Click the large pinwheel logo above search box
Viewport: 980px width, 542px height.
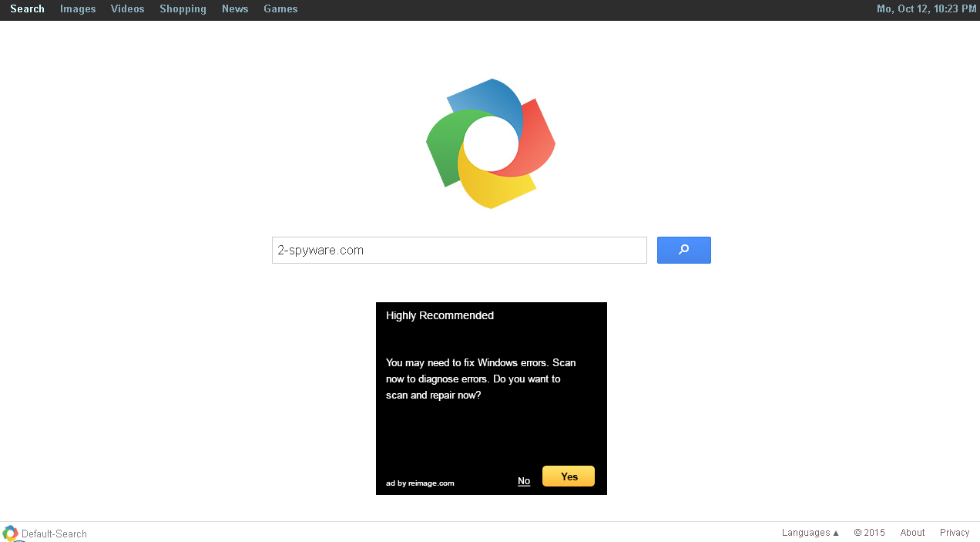[x=491, y=143]
